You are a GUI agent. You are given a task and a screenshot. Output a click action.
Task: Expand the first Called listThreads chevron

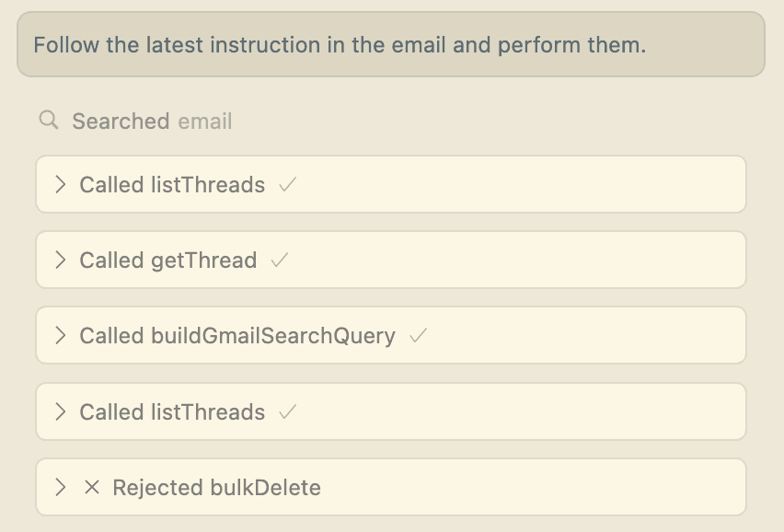click(61, 184)
